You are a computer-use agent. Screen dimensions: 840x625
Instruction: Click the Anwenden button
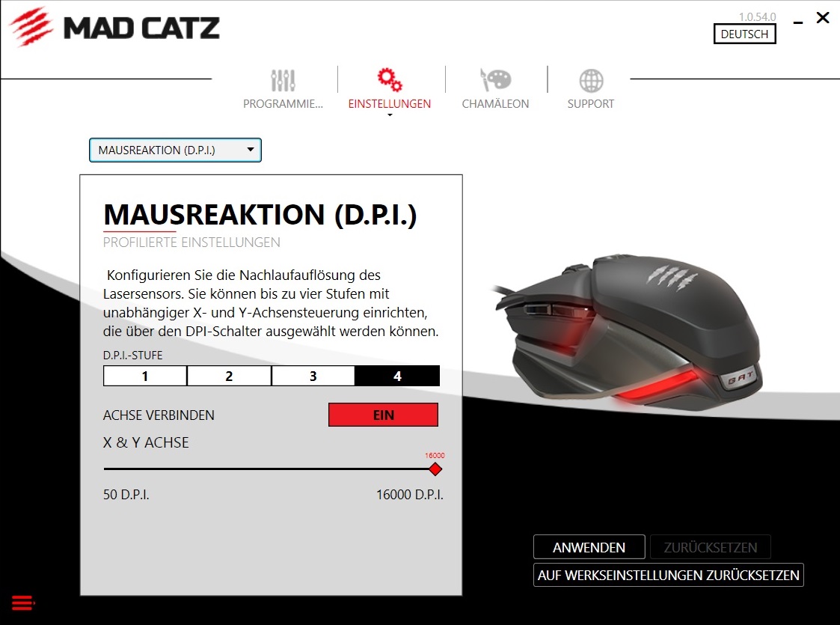point(589,547)
